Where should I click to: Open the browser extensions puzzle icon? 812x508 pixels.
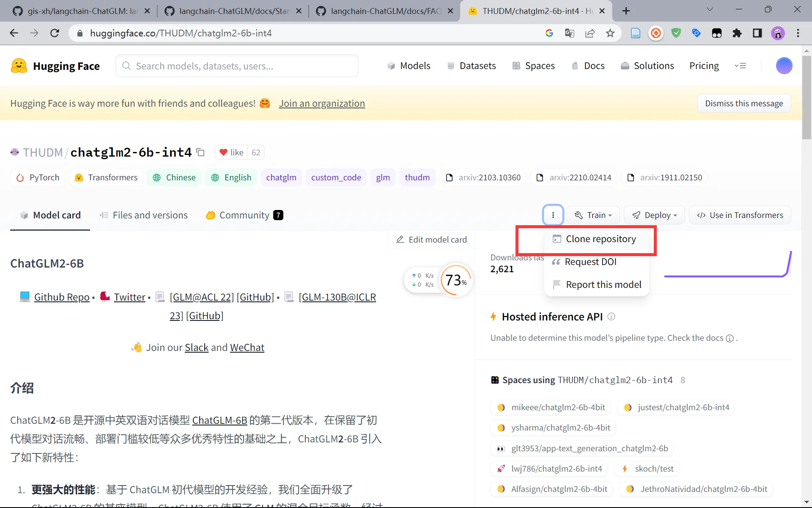(x=737, y=33)
